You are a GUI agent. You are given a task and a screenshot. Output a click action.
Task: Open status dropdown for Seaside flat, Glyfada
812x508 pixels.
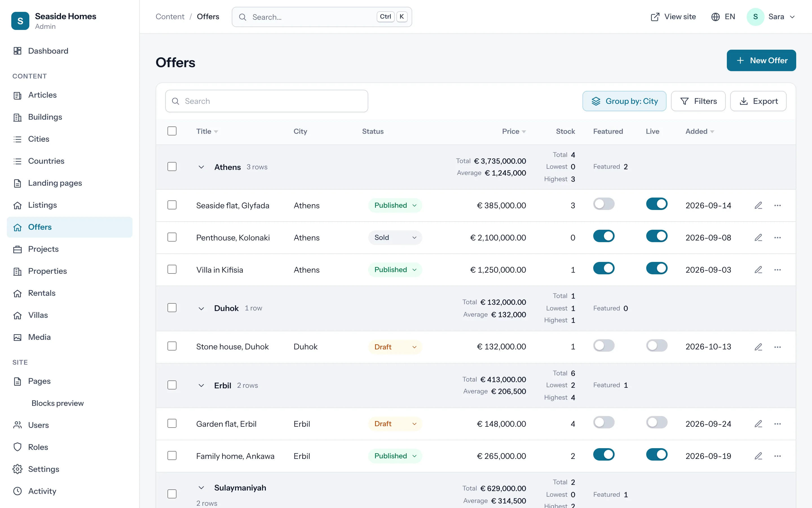[395, 205]
